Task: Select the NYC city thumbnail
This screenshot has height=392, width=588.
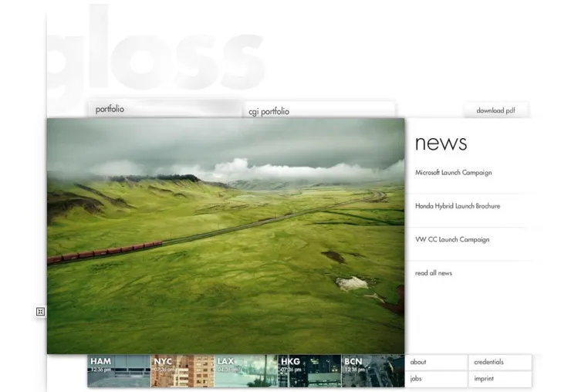Action: 182,371
